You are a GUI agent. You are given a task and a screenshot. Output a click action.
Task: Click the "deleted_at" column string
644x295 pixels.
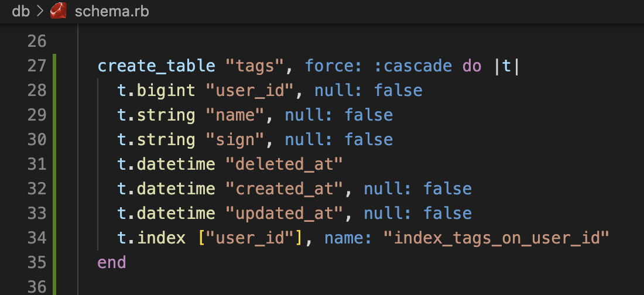[x=284, y=164]
